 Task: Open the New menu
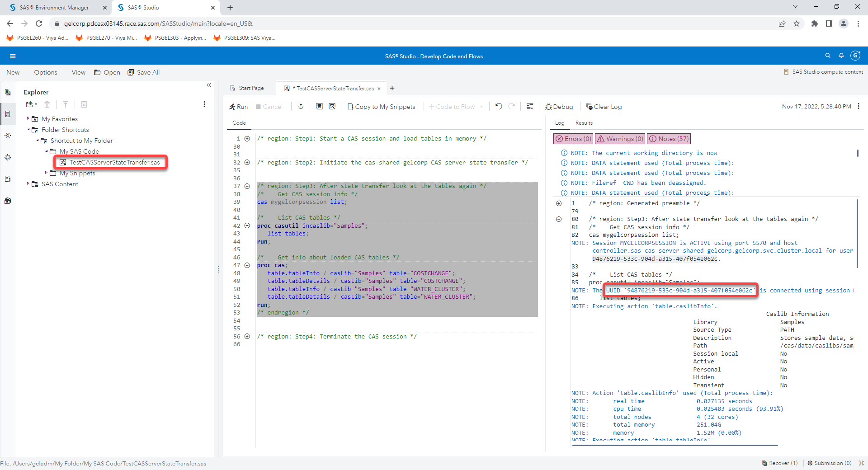[13, 72]
